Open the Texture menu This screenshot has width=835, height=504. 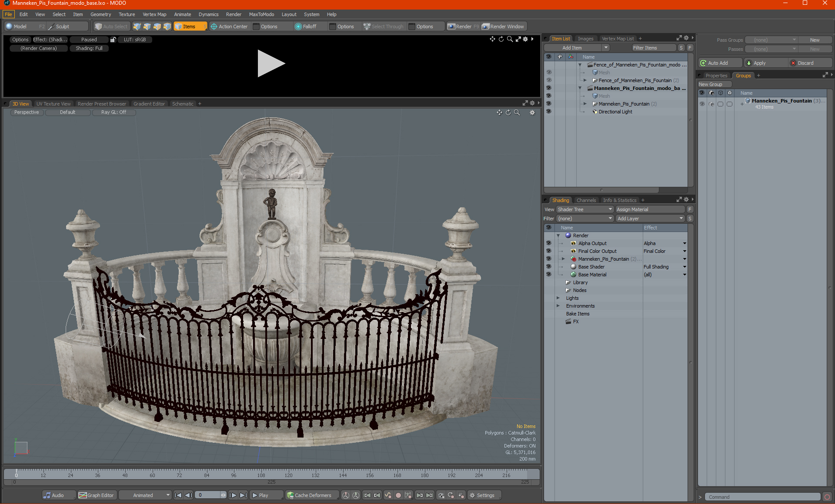tap(127, 14)
